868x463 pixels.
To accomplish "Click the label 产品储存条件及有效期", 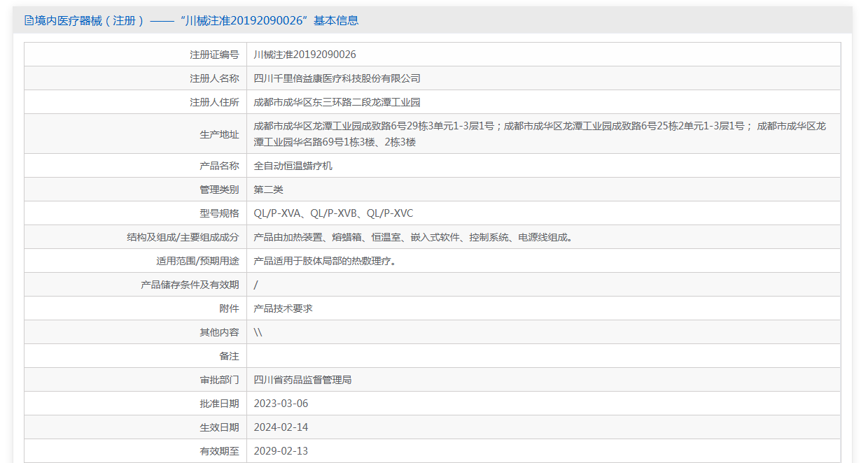I will point(190,285).
